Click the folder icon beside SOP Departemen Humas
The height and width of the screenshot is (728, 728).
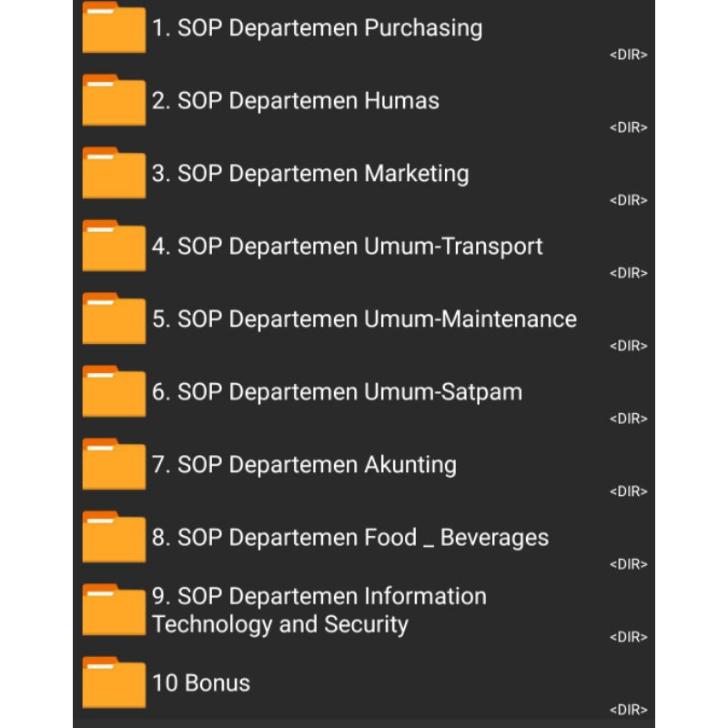(x=114, y=101)
